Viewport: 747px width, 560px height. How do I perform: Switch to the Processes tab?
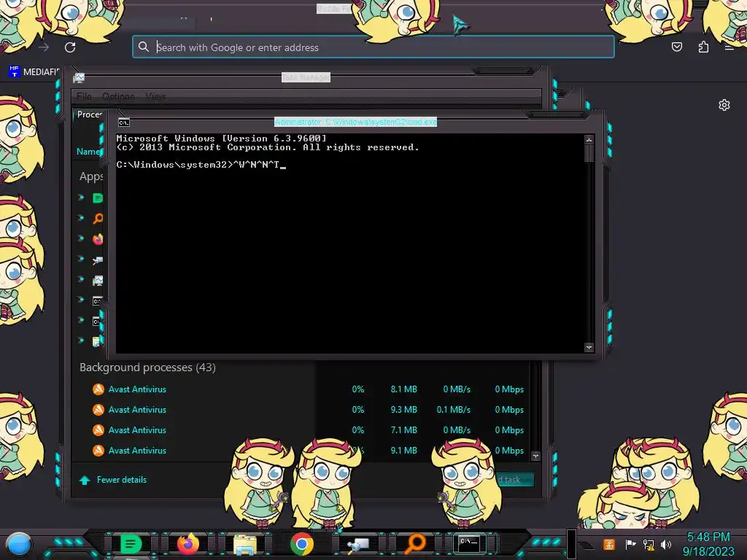pos(90,114)
